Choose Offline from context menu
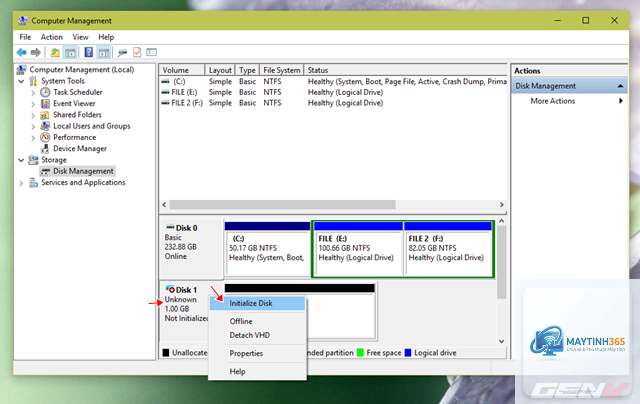 (x=257, y=321)
